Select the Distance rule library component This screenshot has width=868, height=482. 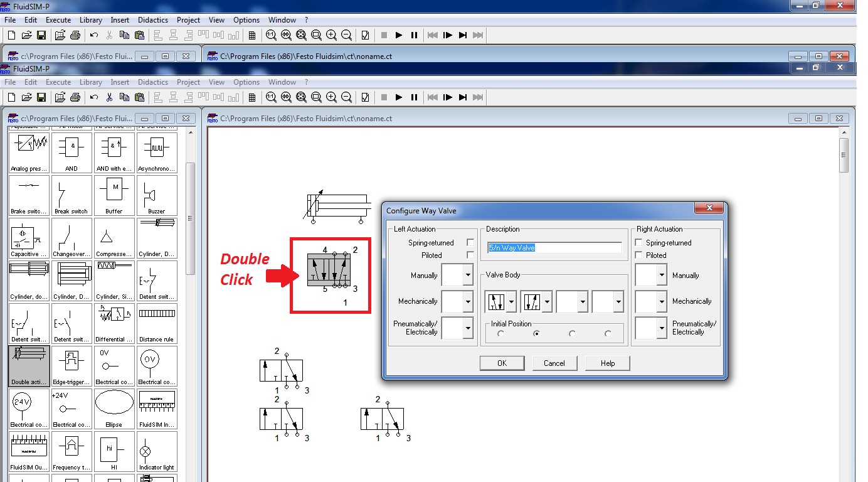click(x=157, y=323)
